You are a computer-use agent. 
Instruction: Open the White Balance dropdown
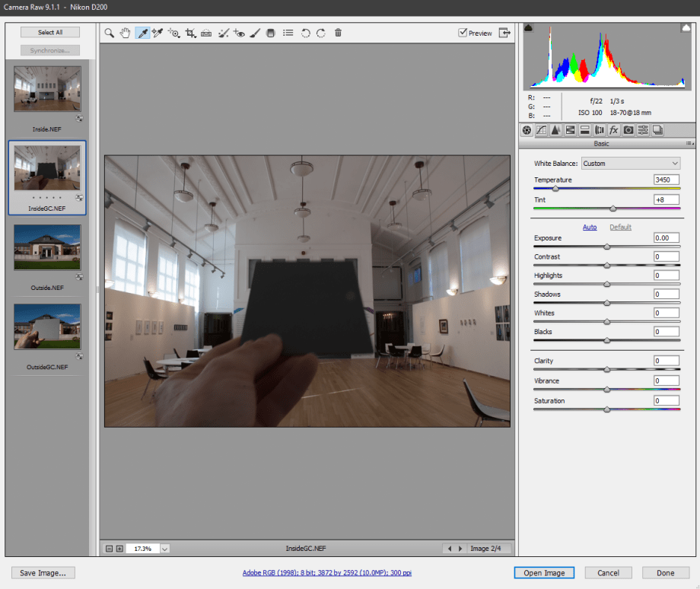pos(630,164)
